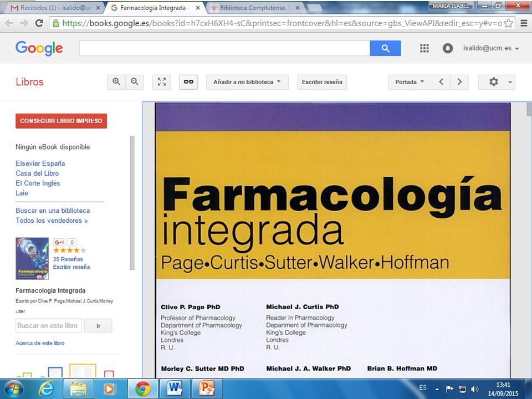
Task: Open Windows Start menu
Action: click(x=13, y=389)
